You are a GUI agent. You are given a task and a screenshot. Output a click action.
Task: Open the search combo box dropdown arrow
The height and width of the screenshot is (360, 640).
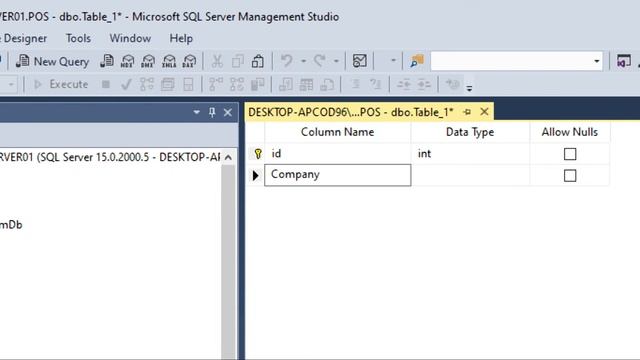[596, 62]
